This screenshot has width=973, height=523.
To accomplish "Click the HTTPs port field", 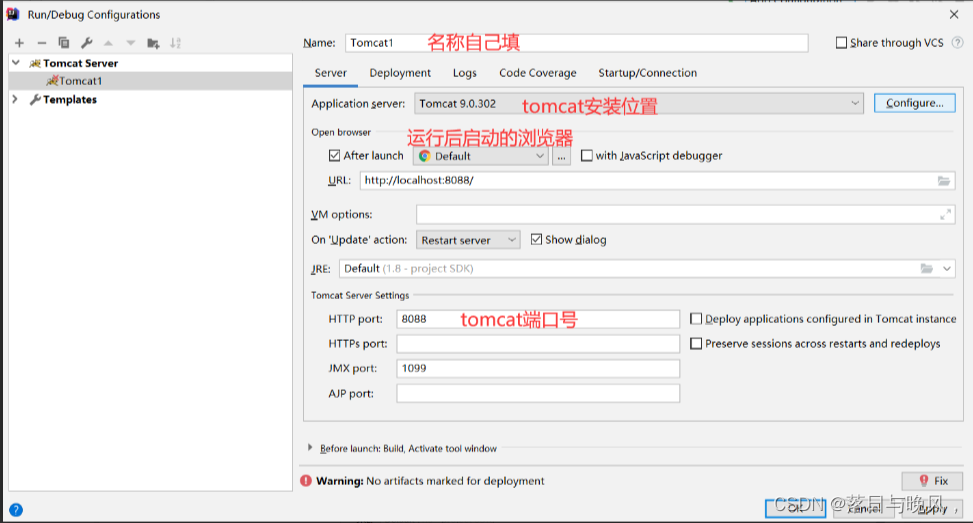I will point(538,344).
